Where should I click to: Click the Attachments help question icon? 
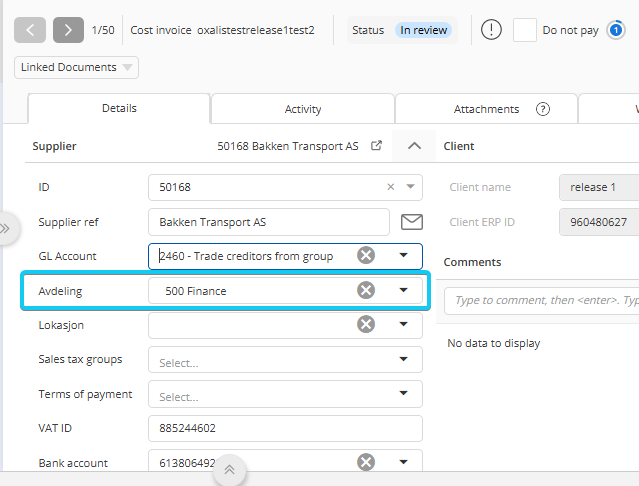(543, 109)
